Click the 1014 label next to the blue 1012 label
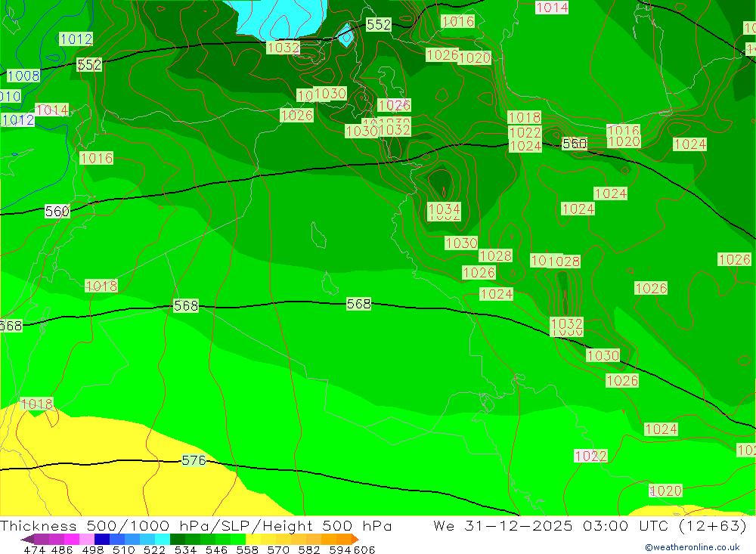This screenshot has height=554, width=756. click(52, 110)
